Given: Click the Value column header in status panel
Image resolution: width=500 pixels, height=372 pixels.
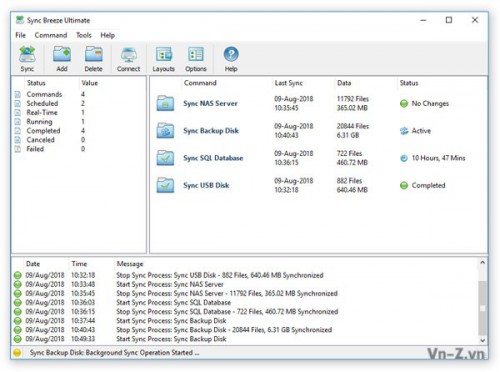Looking at the screenshot, I should coord(90,83).
